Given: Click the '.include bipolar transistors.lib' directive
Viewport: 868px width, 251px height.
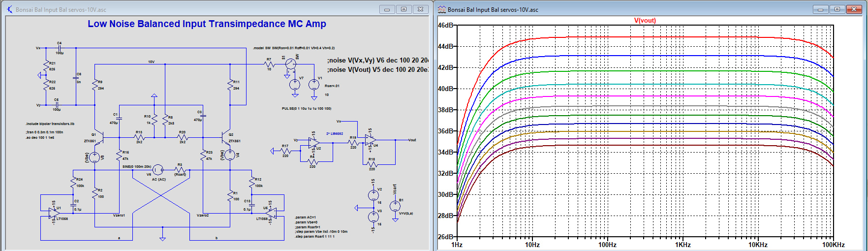Looking at the screenshot, I should (x=50, y=124).
